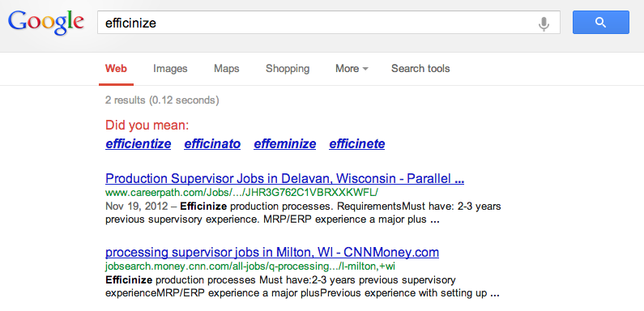This screenshot has height=311, width=644.
Task: Open Production Supervisor Jobs in Delavan result
Action: 284,179
